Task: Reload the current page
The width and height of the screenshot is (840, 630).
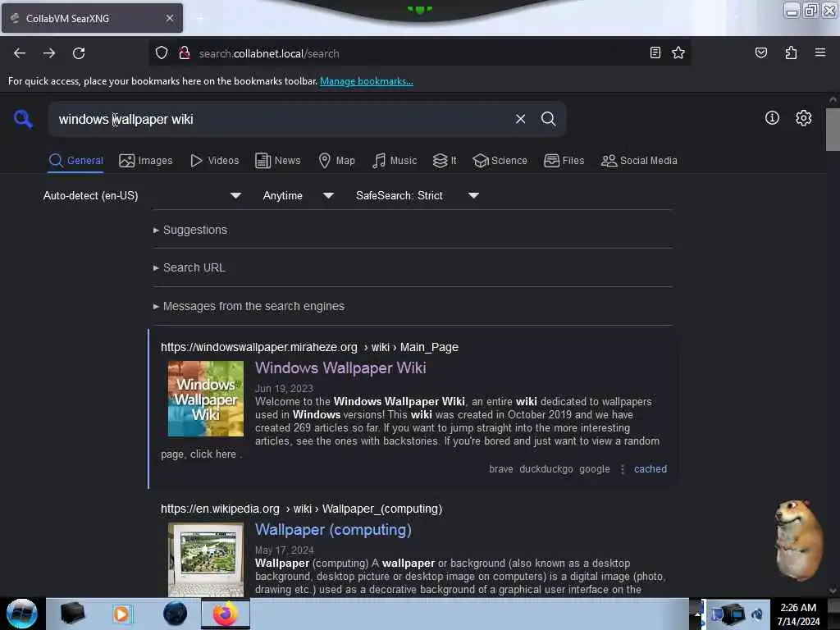Action: pos(79,53)
